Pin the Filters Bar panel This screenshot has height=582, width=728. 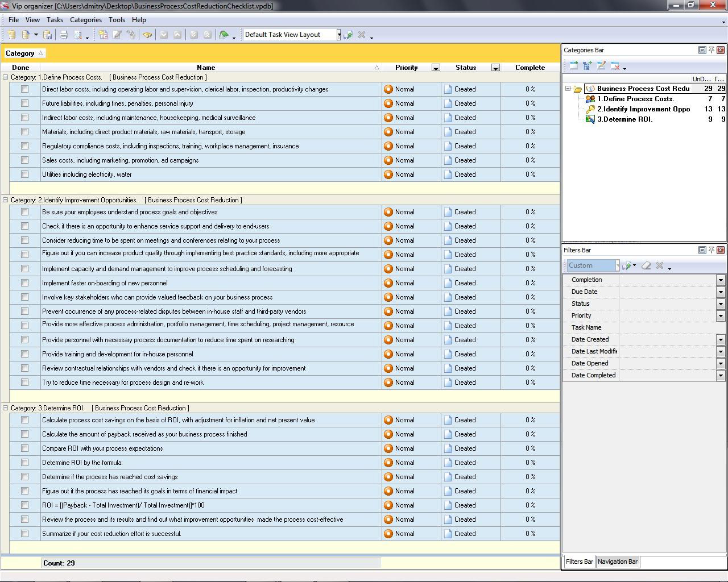tap(711, 250)
